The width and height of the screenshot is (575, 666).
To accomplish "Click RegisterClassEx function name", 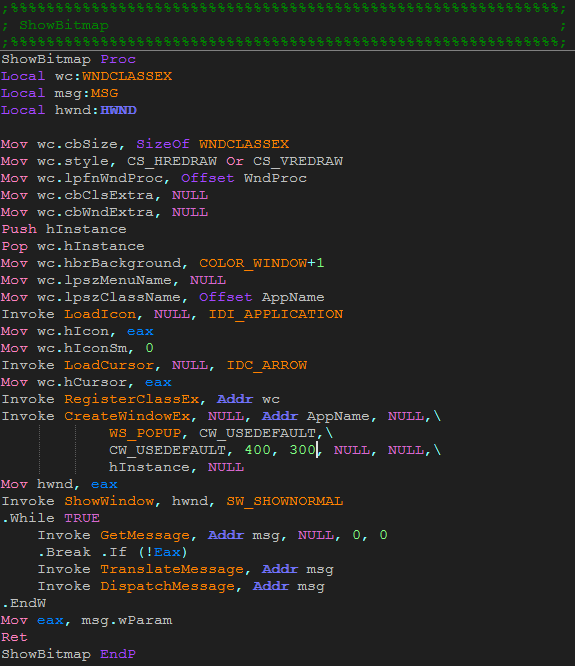I will 132,399.
